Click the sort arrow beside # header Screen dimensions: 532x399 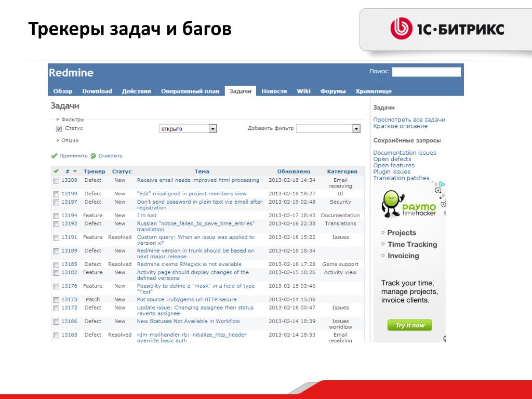pos(75,171)
